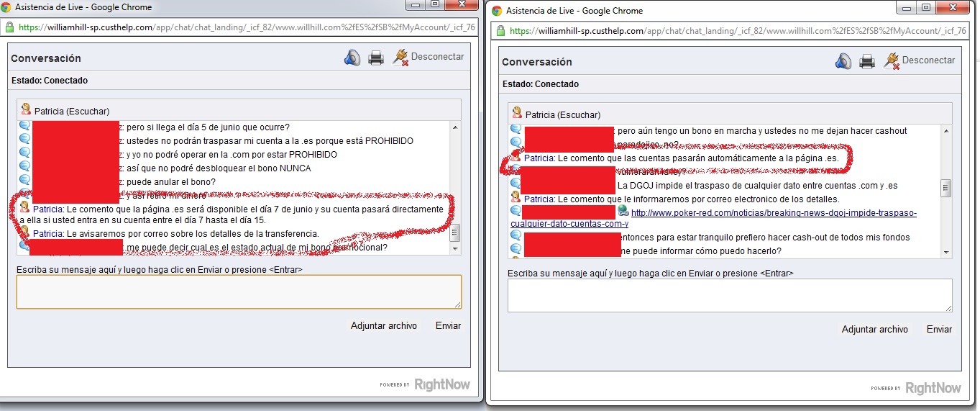Open the poker-red.com news link
This screenshot has height=411, width=980.
tap(774, 213)
